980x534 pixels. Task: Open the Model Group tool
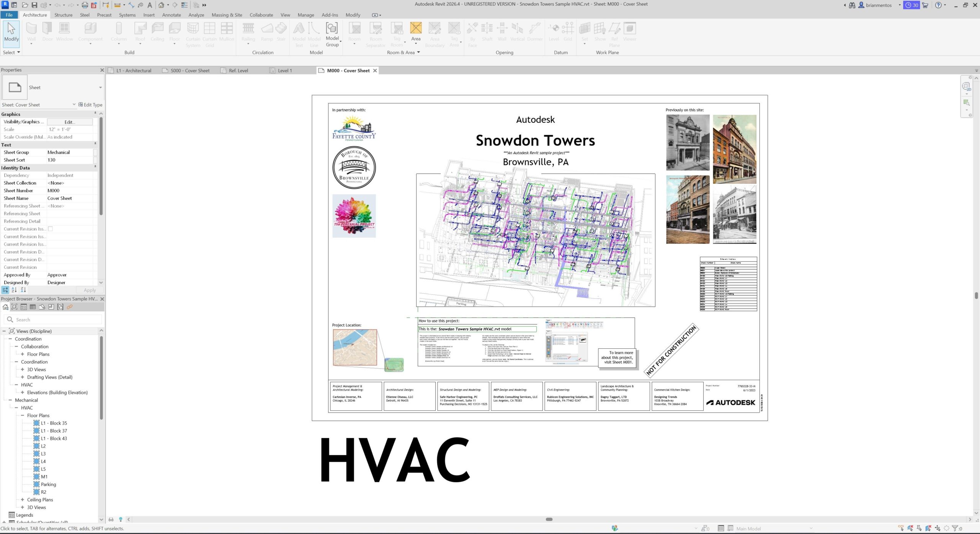click(332, 34)
